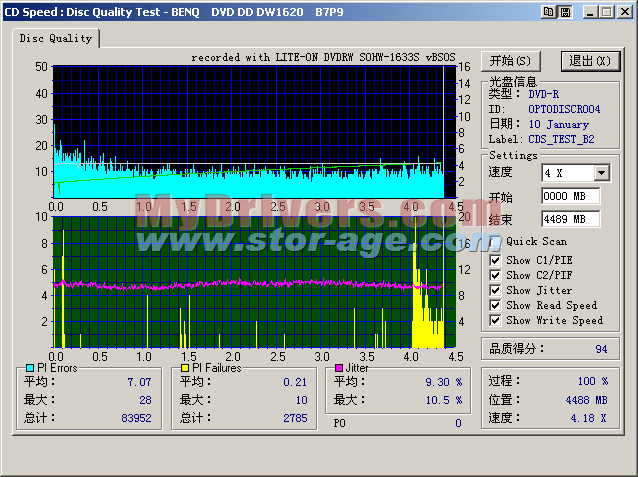This screenshot has width=638, height=477.
Task: Select the Disc Quality tab
Action: (56, 38)
